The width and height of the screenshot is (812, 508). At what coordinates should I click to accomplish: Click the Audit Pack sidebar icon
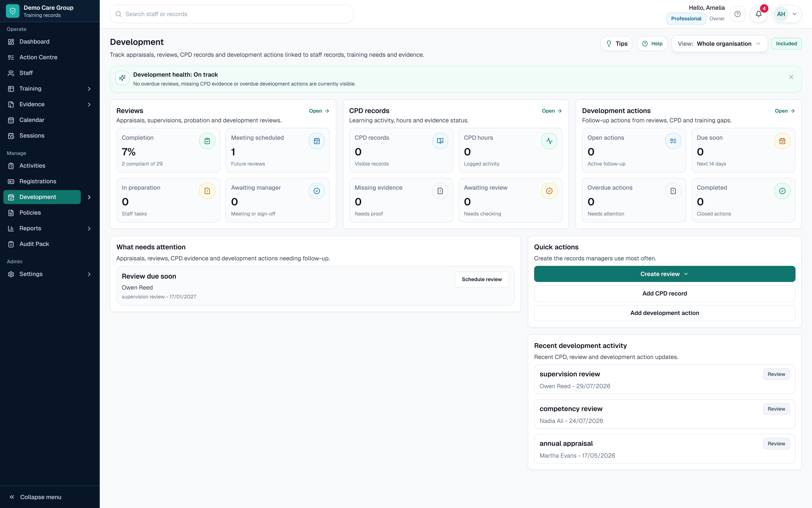(x=11, y=244)
